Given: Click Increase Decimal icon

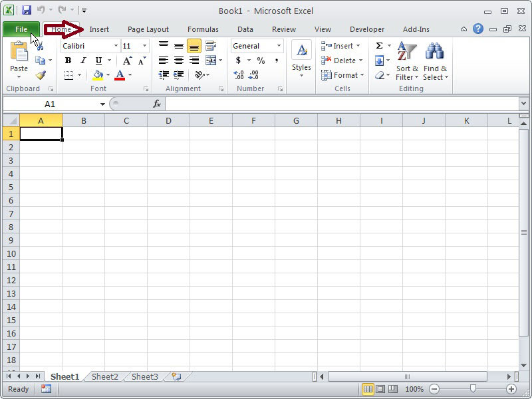Looking at the screenshot, I should 239,75.
